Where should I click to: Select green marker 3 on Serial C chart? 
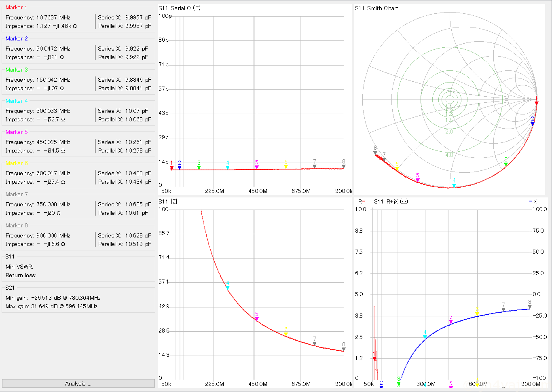click(199, 167)
